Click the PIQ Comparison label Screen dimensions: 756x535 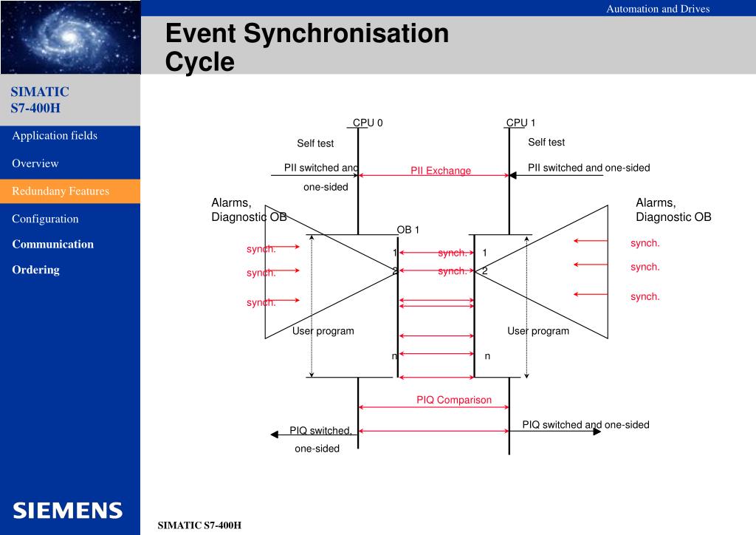(454, 400)
